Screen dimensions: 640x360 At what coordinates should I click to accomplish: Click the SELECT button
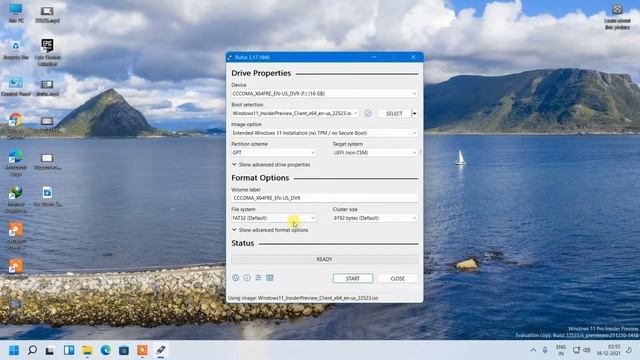[x=394, y=113]
